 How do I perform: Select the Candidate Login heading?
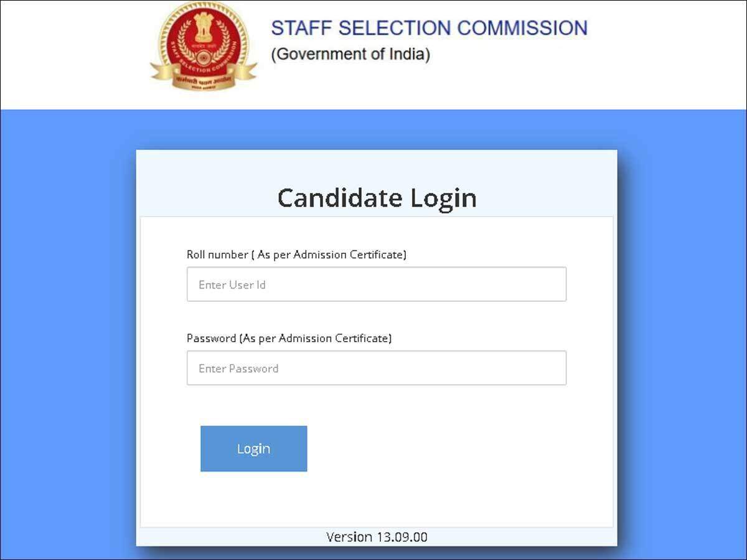[377, 198]
